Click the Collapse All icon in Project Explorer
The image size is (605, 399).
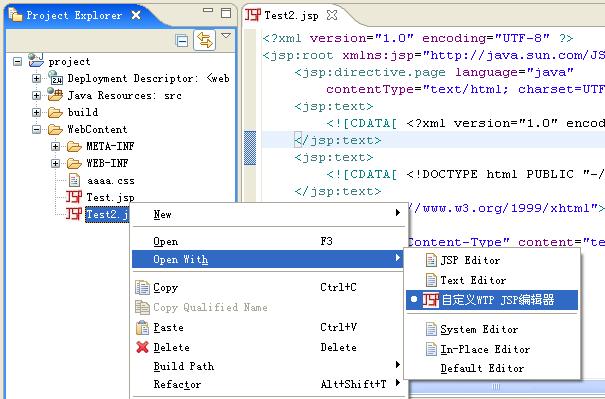click(x=182, y=40)
